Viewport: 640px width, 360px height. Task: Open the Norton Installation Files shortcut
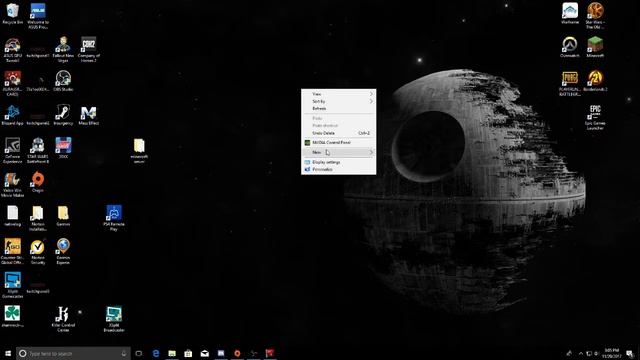(x=38, y=218)
